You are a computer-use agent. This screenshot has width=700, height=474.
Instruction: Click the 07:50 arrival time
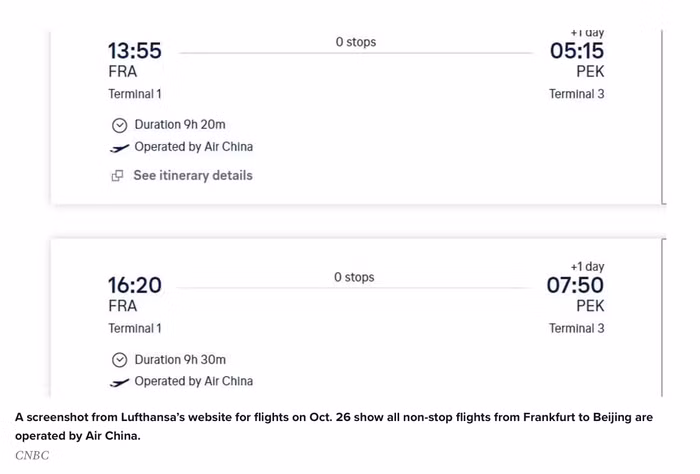click(x=575, y=286)
